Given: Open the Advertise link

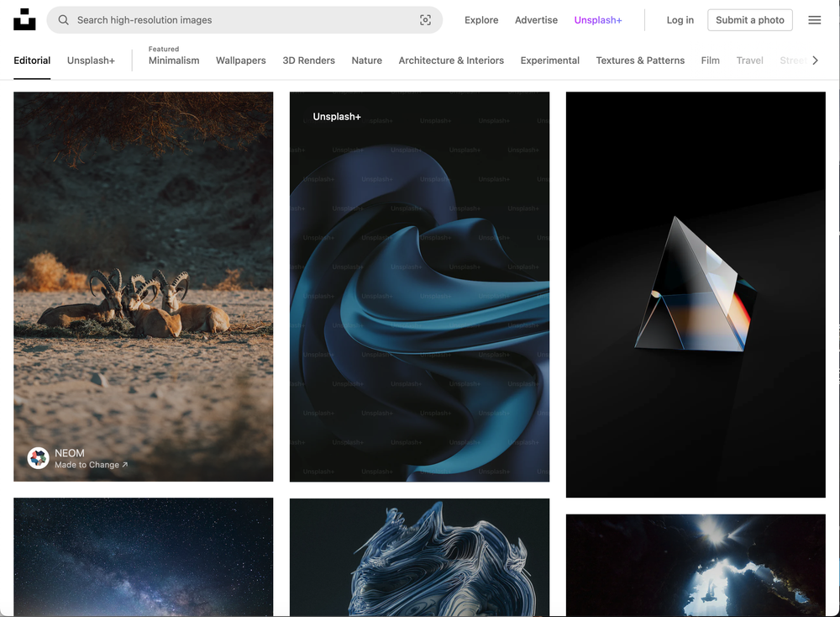Looking at the screenshot, I should (x=536, y=20).
